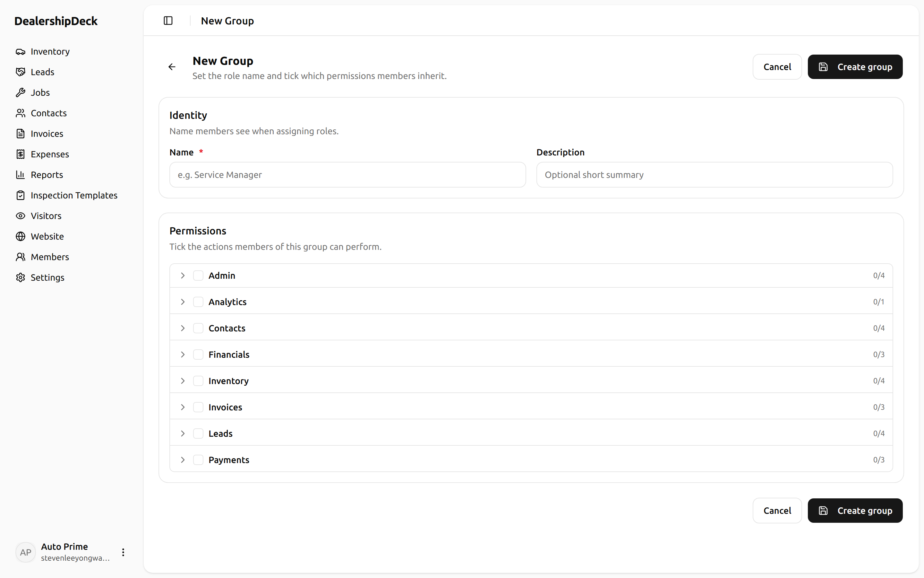Click the Jobs wrench icon
The width and height of the screenshot is (924, 578).
[21, 92]
